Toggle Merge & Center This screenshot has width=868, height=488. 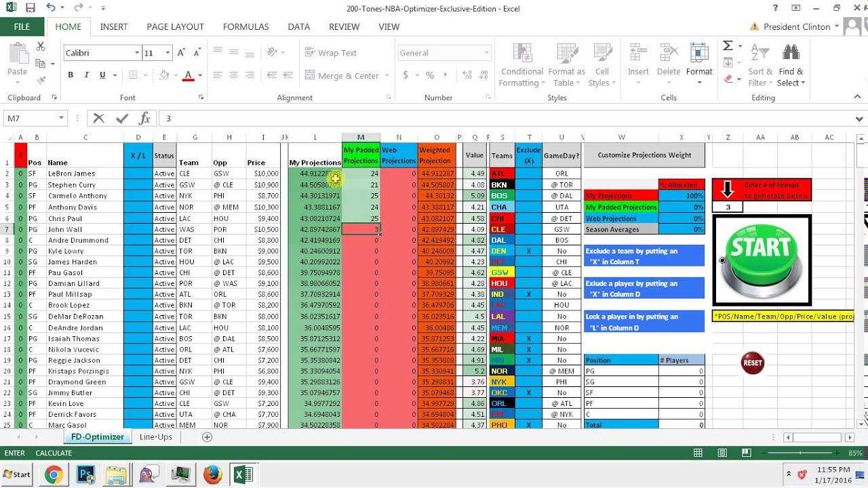point(342,75)
